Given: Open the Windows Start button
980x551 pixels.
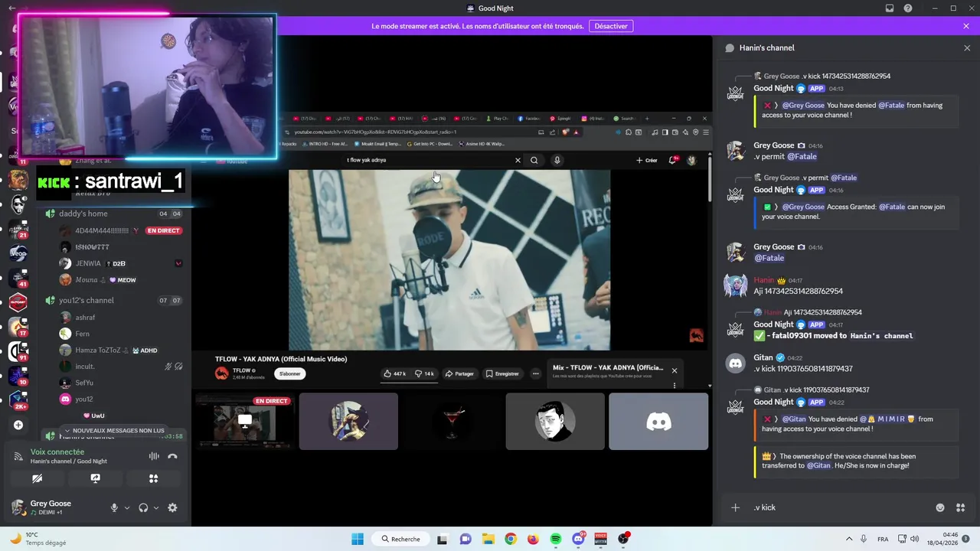Looking at the screenshot, I should (x=358, y=539).
